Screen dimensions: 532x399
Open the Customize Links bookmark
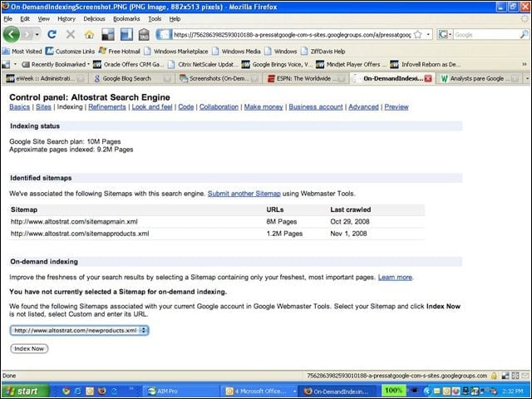(70, 52)
